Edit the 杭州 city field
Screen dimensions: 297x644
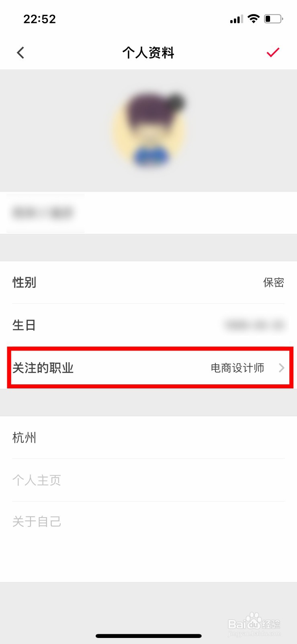[x=148, y=438]
